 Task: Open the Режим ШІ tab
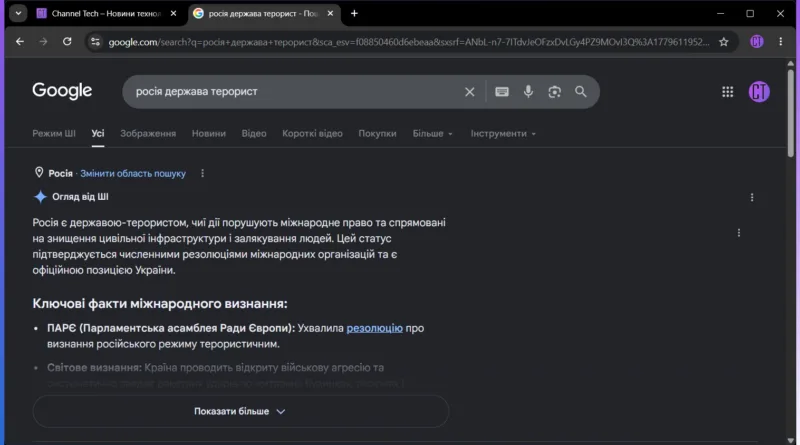(54, 134)
